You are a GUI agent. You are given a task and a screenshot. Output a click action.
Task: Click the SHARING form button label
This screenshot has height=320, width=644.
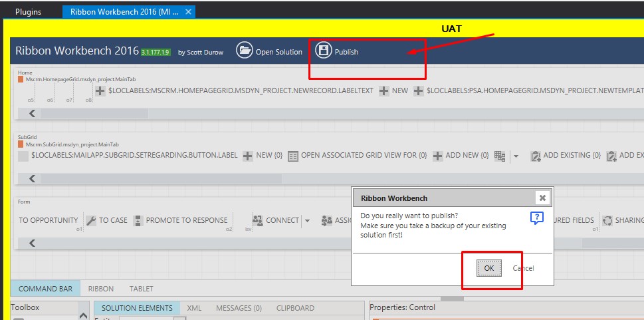[629, 220]
